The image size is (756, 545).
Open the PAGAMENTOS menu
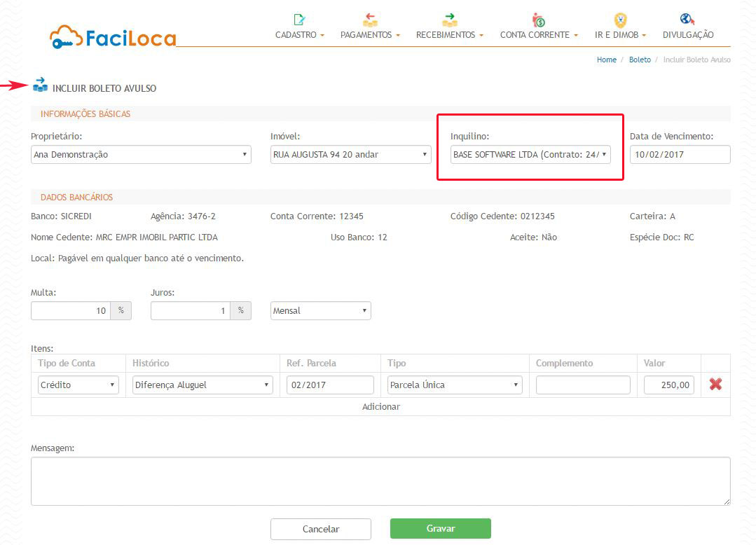(370, 35)
